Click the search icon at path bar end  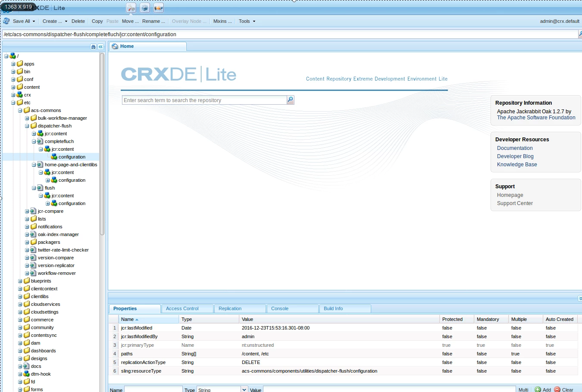pos(580,34)
